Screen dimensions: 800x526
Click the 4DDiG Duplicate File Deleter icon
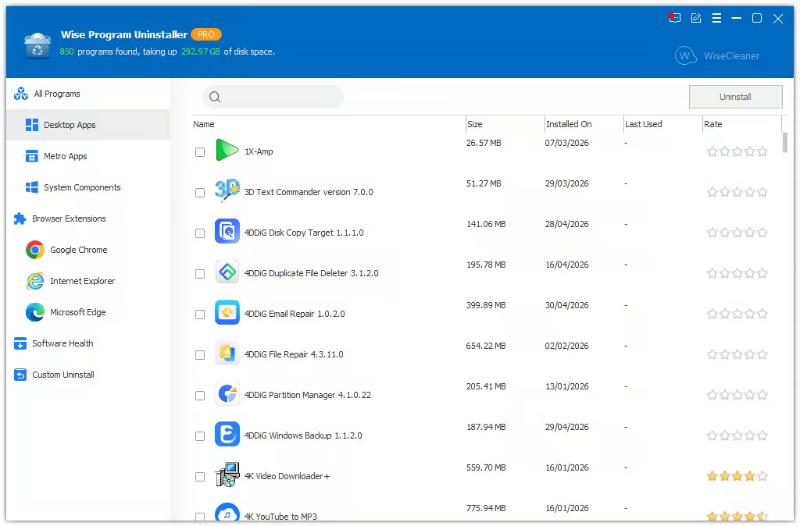(x=227, y=272)
